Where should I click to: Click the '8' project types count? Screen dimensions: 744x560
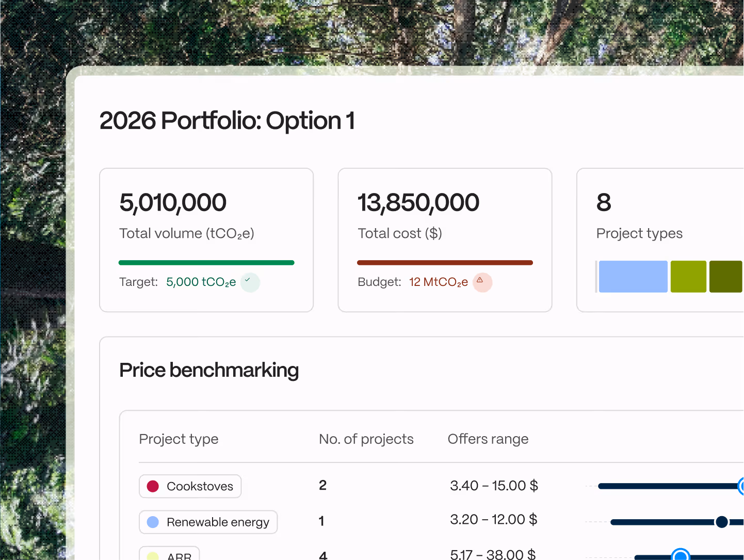tap(604, 202)
